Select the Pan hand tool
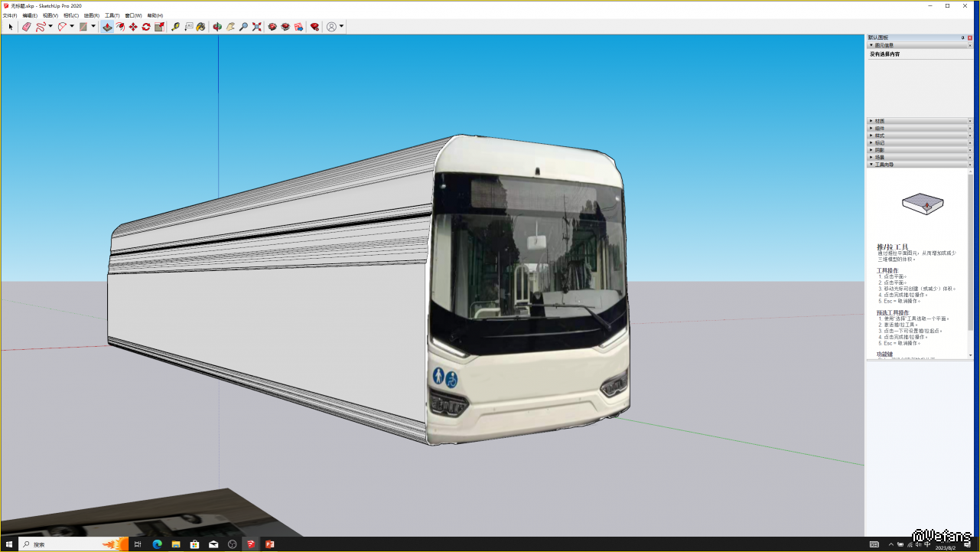This screenshot has width=980, height=552. point(230,27)
